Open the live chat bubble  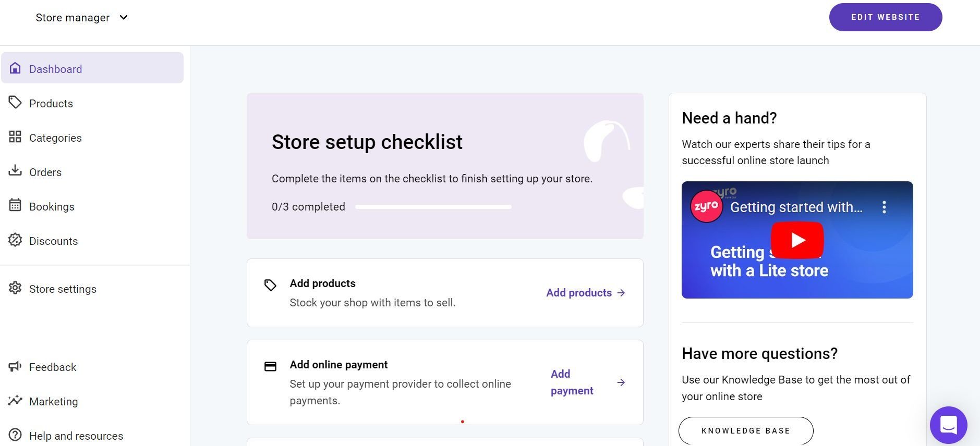tap(948, 425)
